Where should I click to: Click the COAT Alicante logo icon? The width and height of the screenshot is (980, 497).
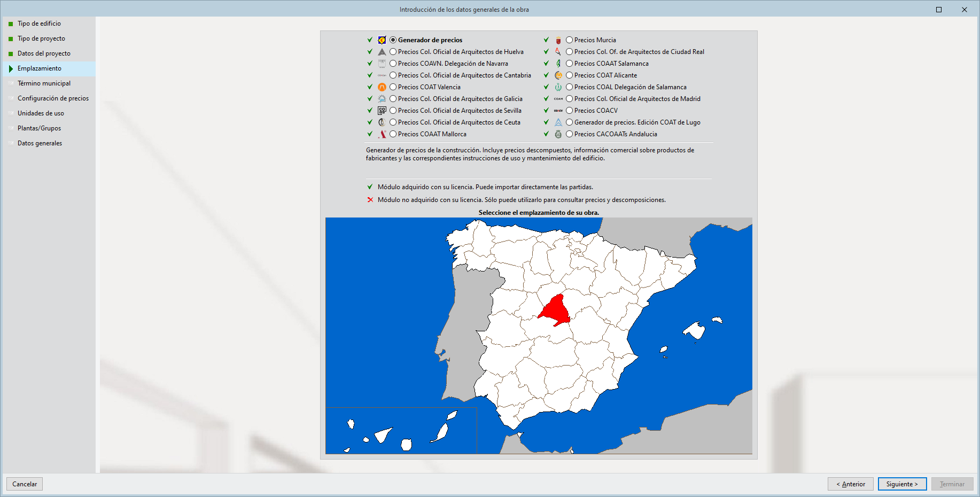(558, 75)
